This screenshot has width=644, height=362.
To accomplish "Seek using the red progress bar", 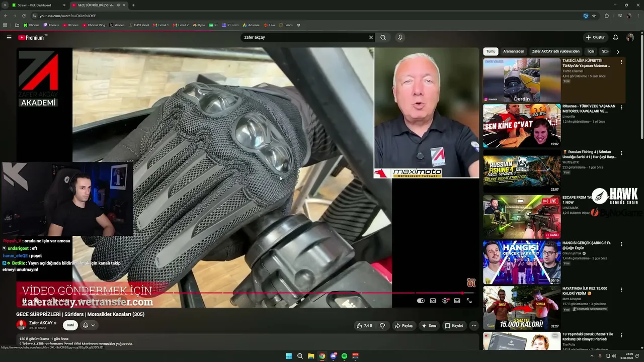I will coord(247,293).
